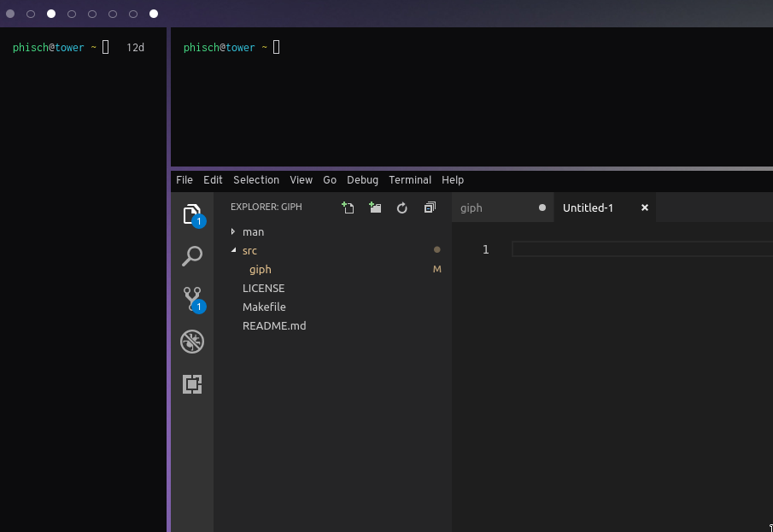Open the Source Control panel
The width and height of the screenshot is (773, 532).
191,299
